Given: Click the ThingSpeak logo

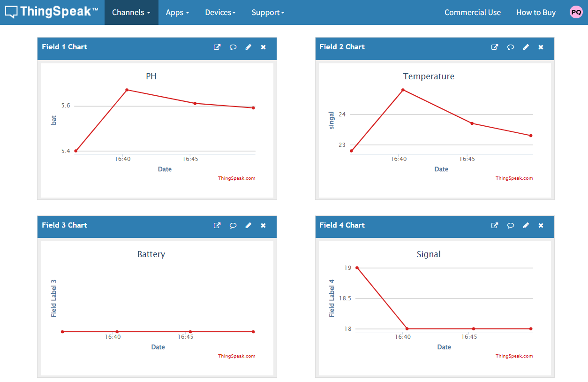Looking at the screenshot, I should click(52, 12).
